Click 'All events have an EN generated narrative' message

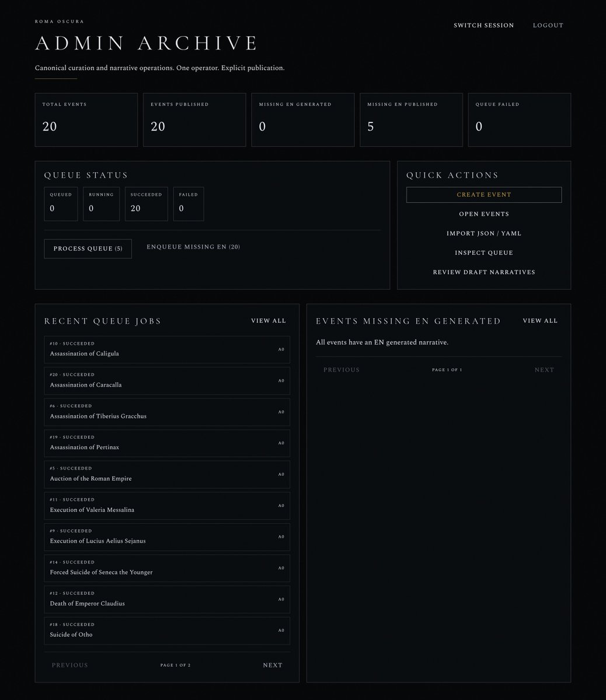pos(382,342)
